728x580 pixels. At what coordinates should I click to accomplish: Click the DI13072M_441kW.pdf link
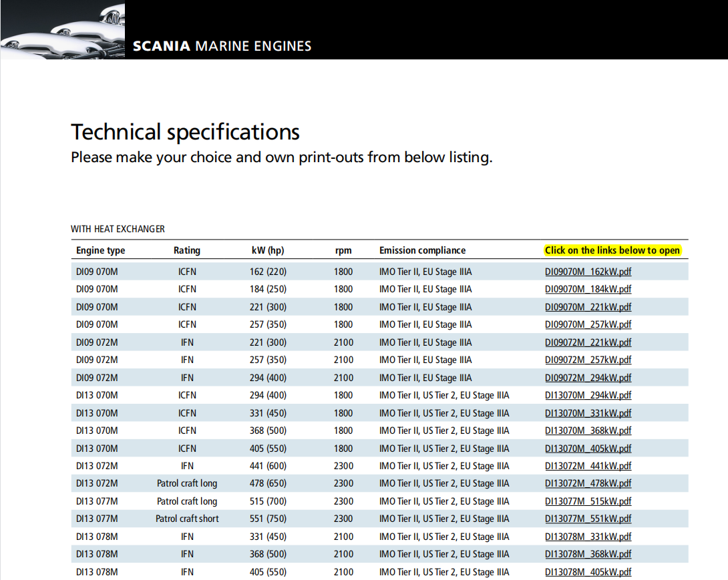[x=588, y=466]
